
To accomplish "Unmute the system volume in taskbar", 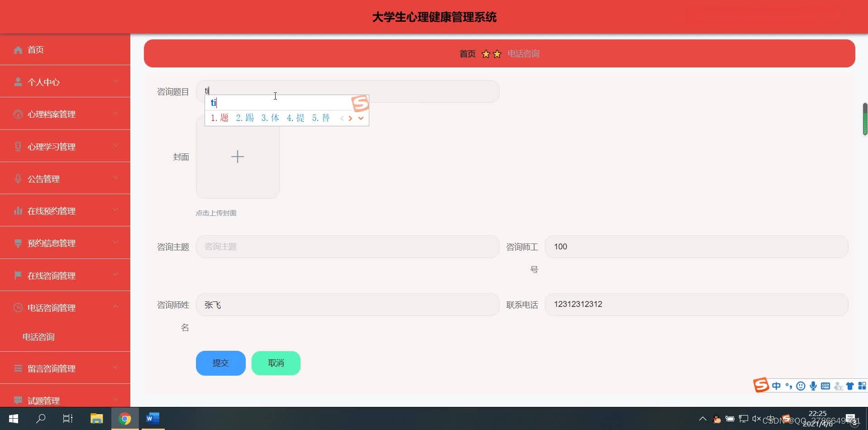I will [x=756, y=419].
